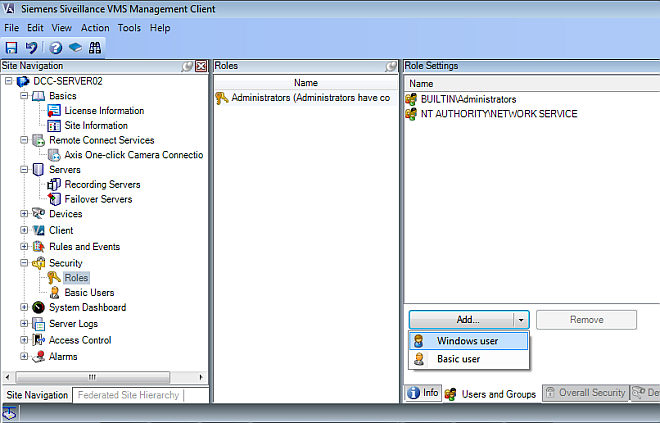The image size is (660, 423).
Task: Choose Windows user from the Add menu
Action: [468, 341]
